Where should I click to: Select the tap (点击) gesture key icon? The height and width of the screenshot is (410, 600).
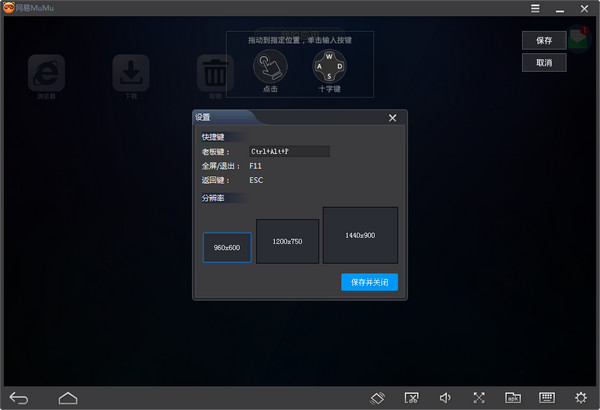coord(270,67)
